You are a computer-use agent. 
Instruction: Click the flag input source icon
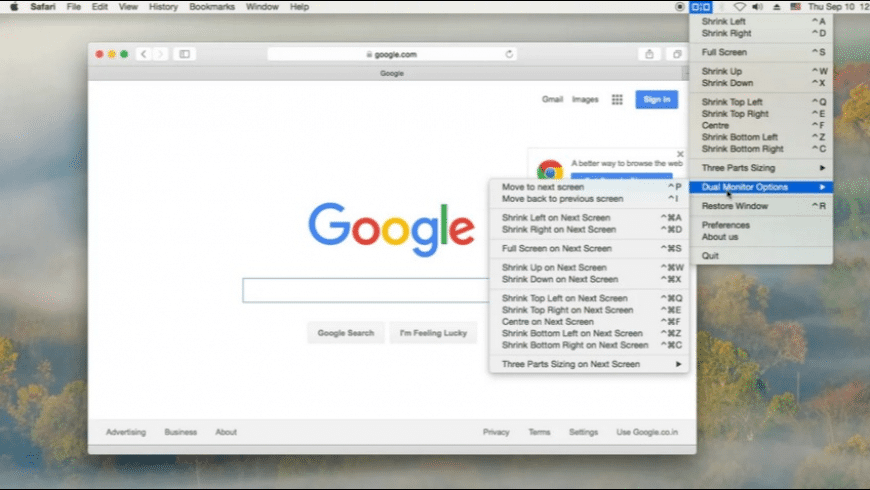click(795, 7)
